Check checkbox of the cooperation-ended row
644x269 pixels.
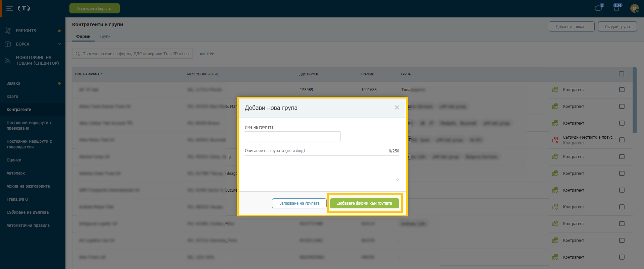622,140
